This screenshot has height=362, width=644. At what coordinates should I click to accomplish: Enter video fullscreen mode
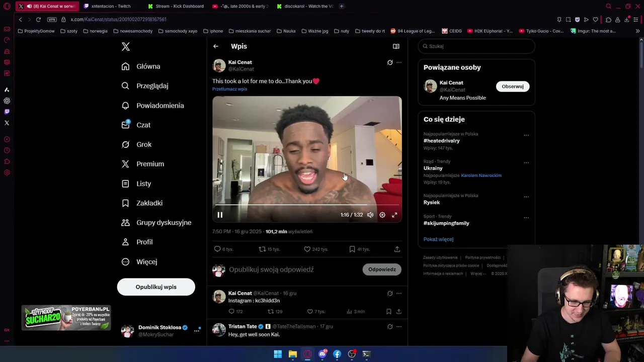click(394, 215)
